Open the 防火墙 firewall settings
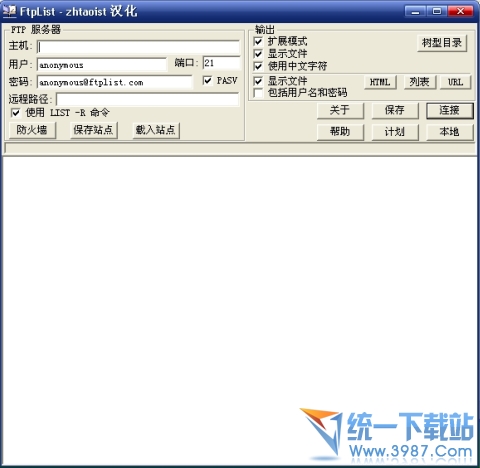The image size is (480, 468). pyautogui.click(x=32, y=130)
